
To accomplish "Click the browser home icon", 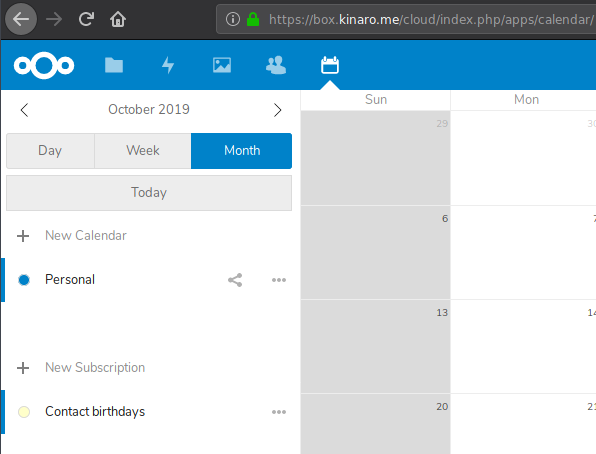I will click(x=118, y=19).
